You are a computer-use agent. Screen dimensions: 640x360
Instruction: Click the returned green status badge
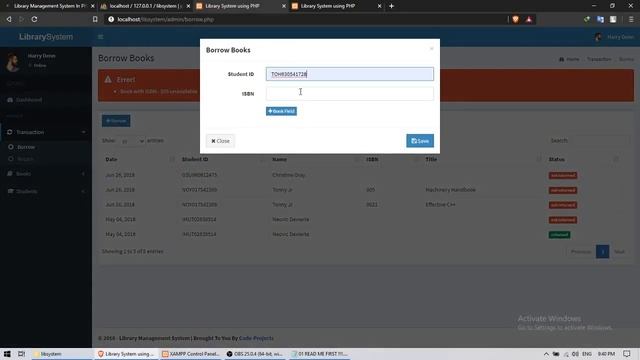point(559,235)
